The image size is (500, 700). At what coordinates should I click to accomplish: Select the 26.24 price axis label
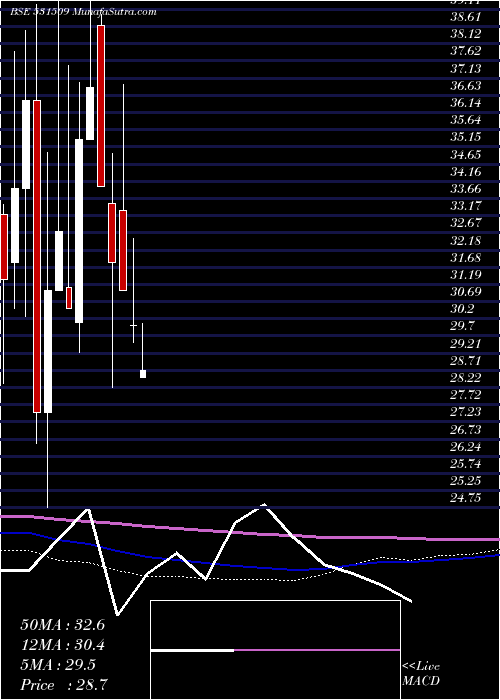[466, 447]
